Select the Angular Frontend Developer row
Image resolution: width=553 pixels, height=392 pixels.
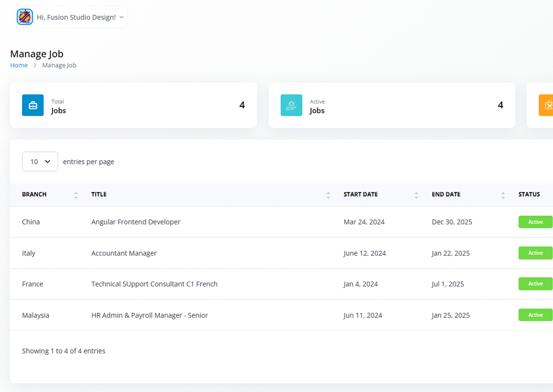[282, 222]
